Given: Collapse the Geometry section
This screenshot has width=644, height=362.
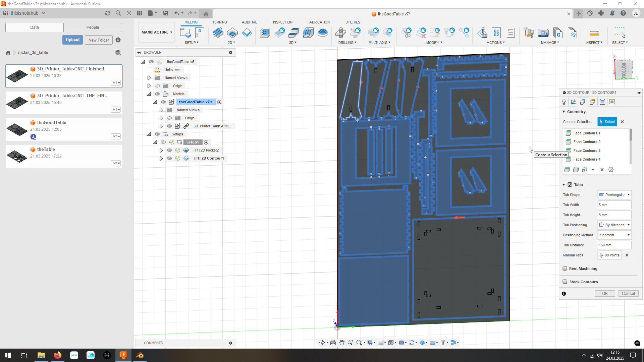Looking at the screenshot, I should click(564, 112).
